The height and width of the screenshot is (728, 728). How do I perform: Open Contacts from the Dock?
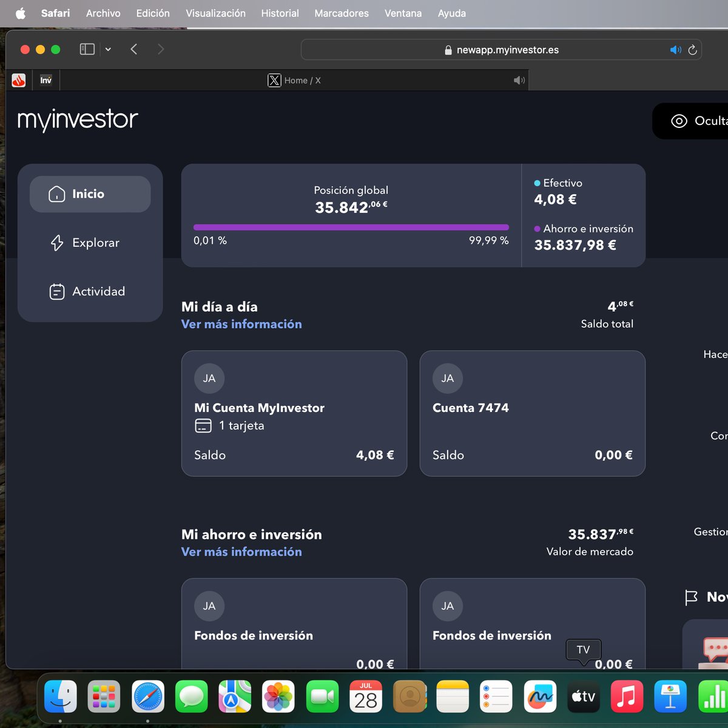pyautogui.click(x=409, y=696)
